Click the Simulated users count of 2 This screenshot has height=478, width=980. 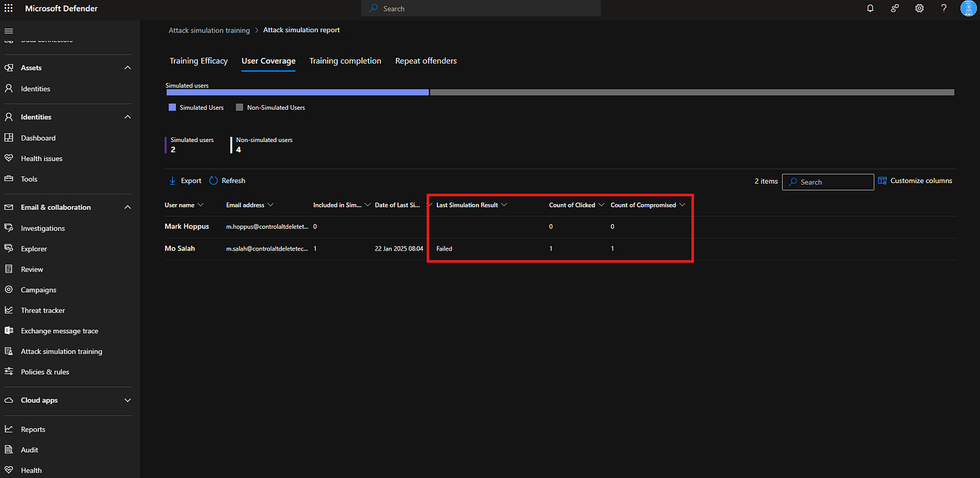coord(173,149)
